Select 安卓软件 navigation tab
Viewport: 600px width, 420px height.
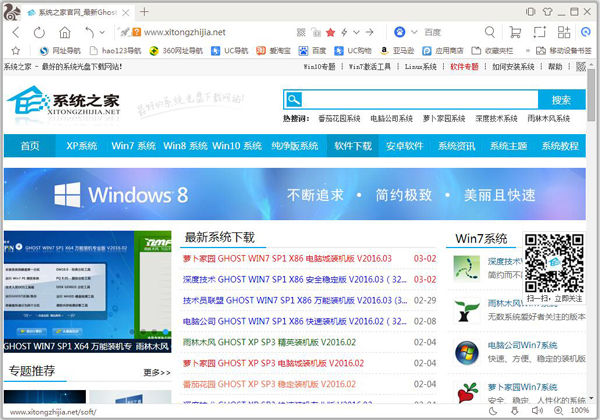404,146
